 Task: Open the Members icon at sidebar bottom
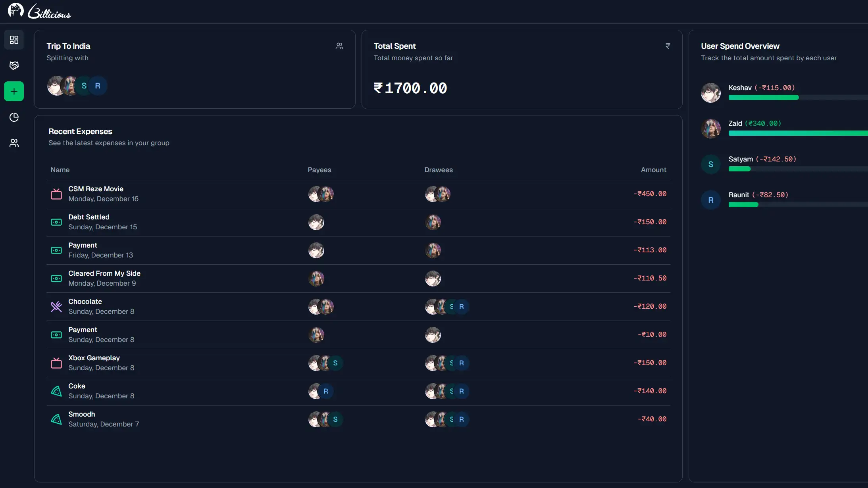tap(14, 143)
